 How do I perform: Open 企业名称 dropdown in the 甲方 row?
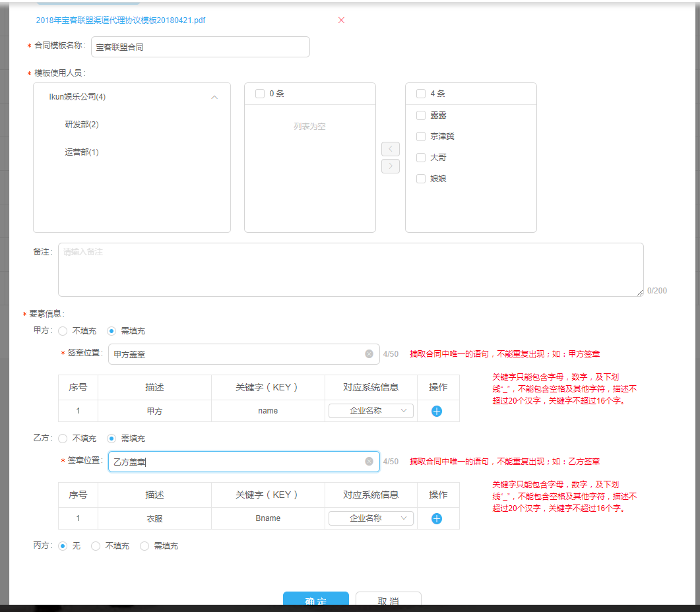tap(371, 411)
